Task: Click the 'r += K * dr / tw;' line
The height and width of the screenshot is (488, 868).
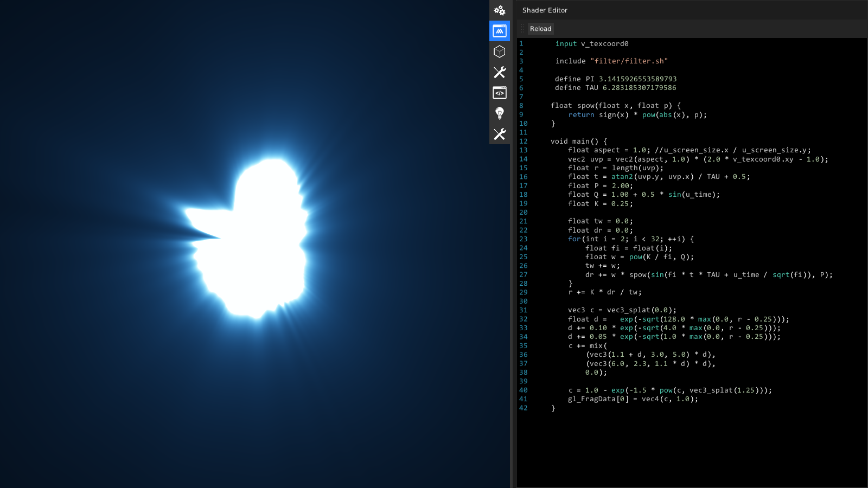Action: click(605, 292)
